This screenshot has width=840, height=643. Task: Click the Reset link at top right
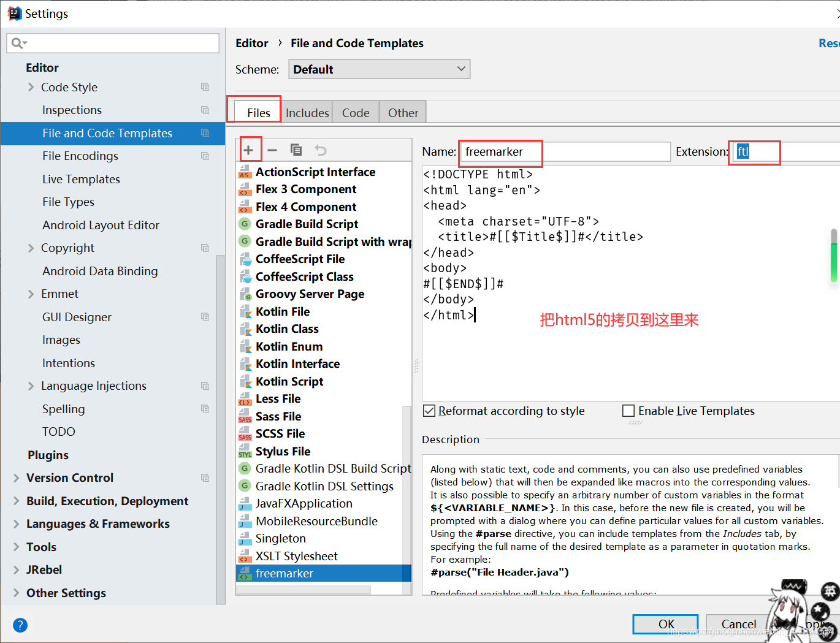[x=829, y=43]
